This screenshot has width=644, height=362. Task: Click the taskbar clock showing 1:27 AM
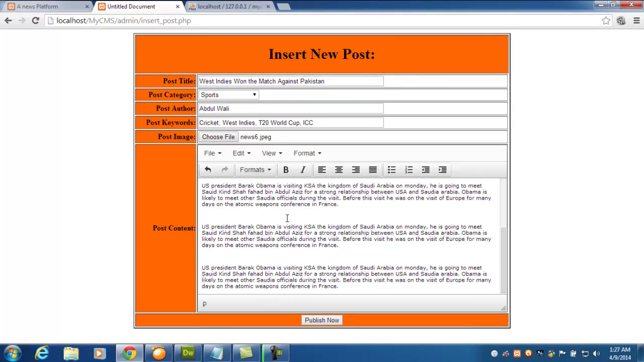(x=620, y=353)
